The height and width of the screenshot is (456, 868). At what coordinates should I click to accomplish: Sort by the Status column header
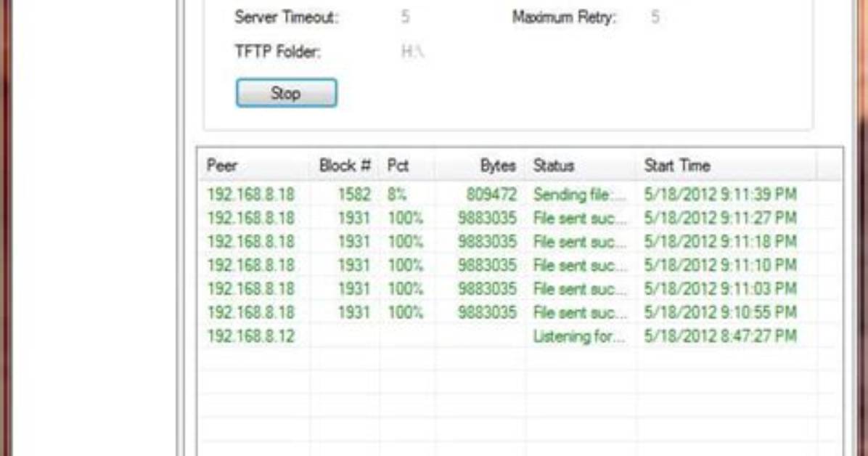click(x=581, y=165)
